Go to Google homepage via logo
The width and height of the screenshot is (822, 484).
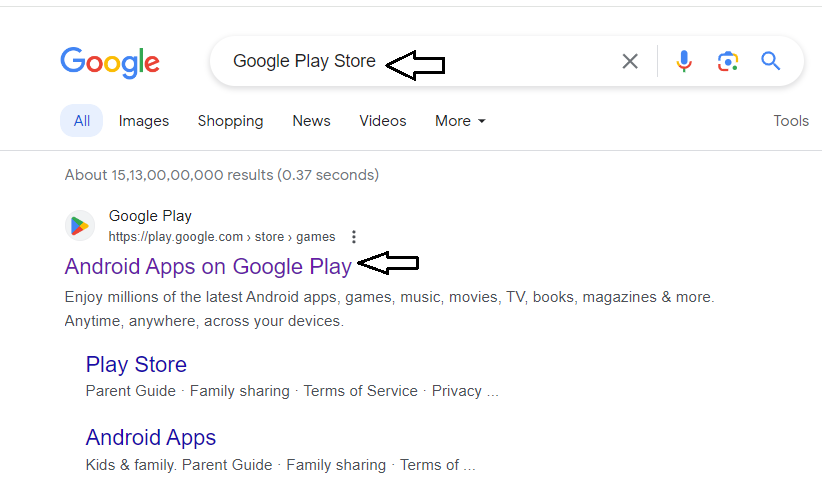pos(110,63)
